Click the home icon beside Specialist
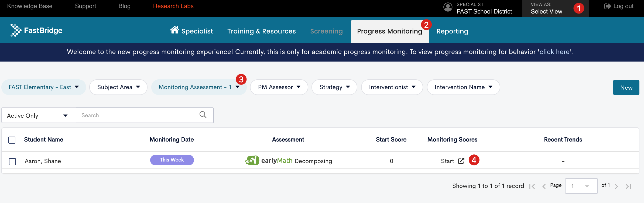The height and width of the screenshot is (203, 644). (x=175, y=30)
